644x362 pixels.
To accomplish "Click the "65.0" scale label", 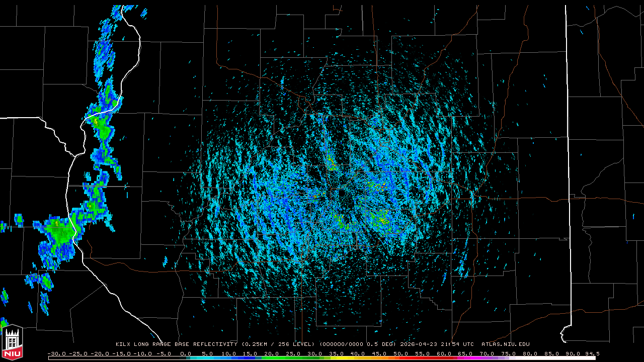I will [x=465, y=353].
